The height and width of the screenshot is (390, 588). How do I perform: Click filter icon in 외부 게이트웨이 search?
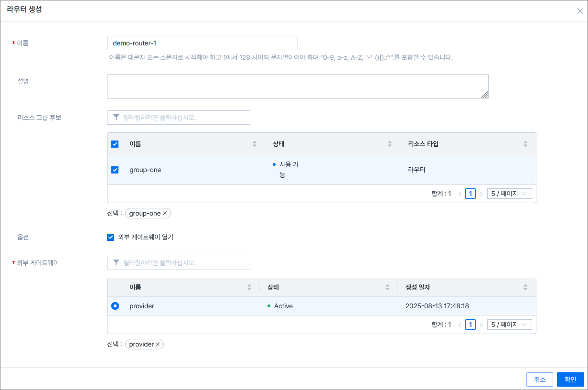[x=116, y=263]
